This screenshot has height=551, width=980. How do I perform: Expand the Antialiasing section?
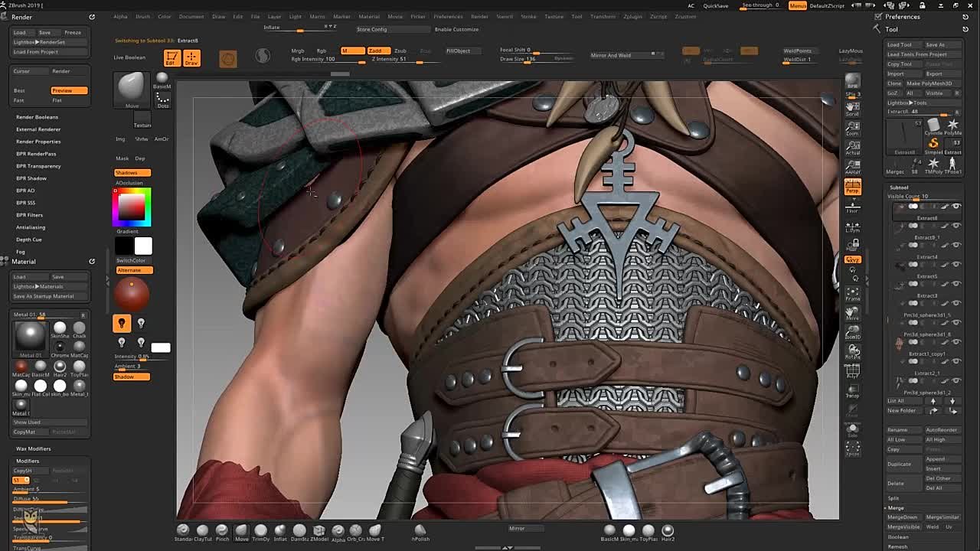pos(31,227)
